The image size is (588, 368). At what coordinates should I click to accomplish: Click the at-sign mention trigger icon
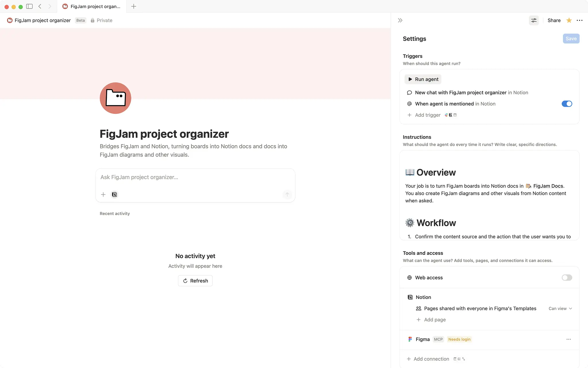pos(409,104)
